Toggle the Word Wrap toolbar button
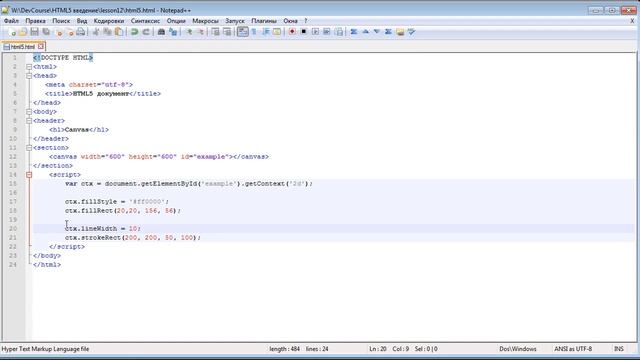This screenshot has height=360, width=640. coord(242,32)
